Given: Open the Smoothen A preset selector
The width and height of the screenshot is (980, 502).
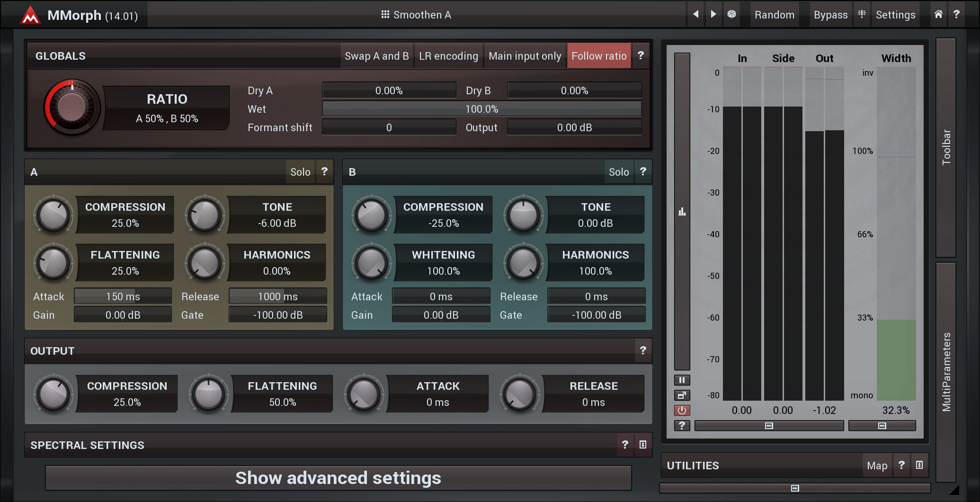Looking at the screenshot, I should click(417, 15).
